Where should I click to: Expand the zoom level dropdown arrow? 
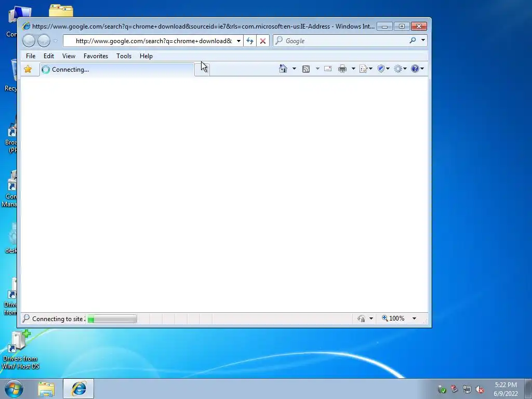[x=414, y=318]
